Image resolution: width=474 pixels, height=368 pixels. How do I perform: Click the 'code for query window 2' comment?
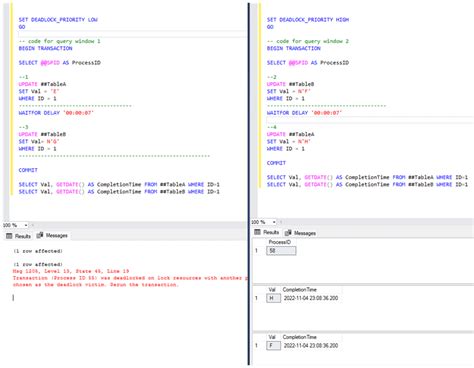(308, 41)
